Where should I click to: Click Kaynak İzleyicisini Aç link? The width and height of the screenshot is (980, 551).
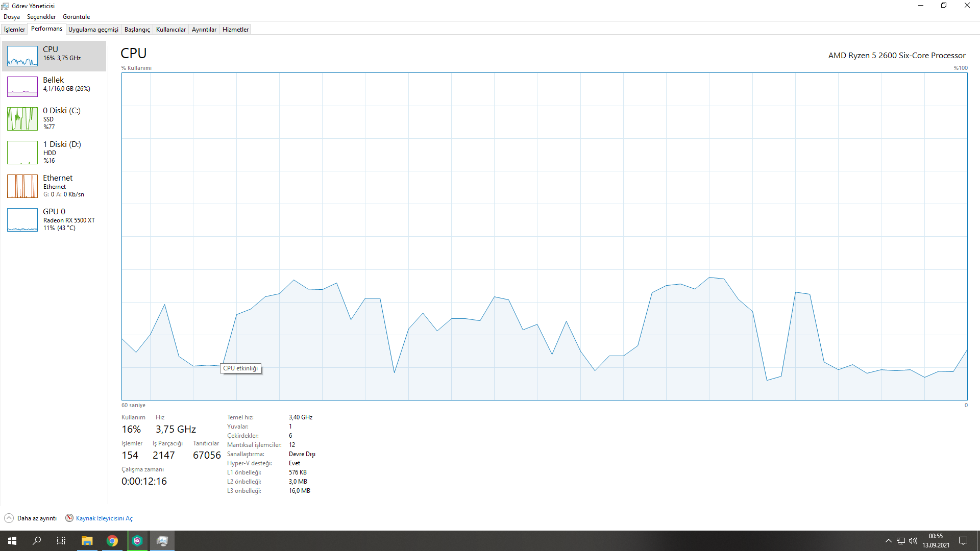point(104,518)
